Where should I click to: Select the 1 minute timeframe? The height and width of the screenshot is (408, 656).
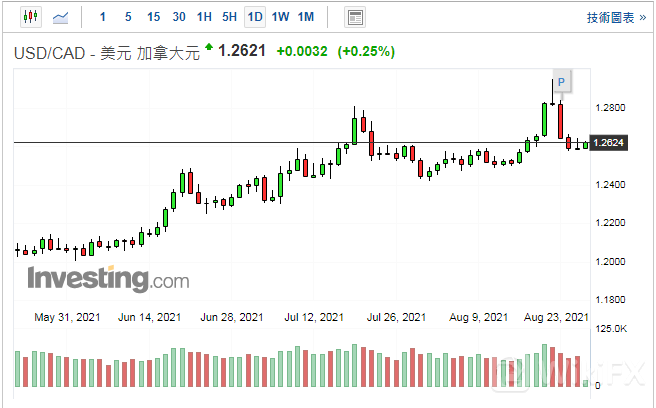pos(103,17)
